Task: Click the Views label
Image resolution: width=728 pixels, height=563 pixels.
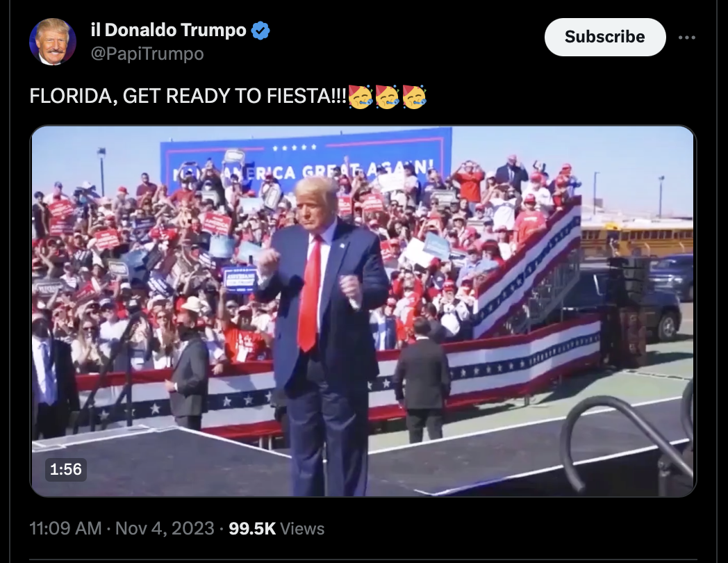Action: [x=302, y=529]
